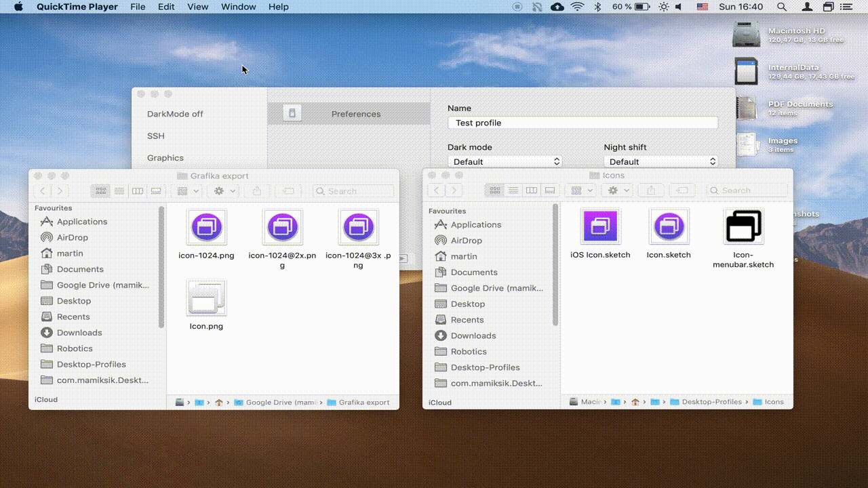
Task: Click Share button in Icons window toolbar
Action: point(651,190)
